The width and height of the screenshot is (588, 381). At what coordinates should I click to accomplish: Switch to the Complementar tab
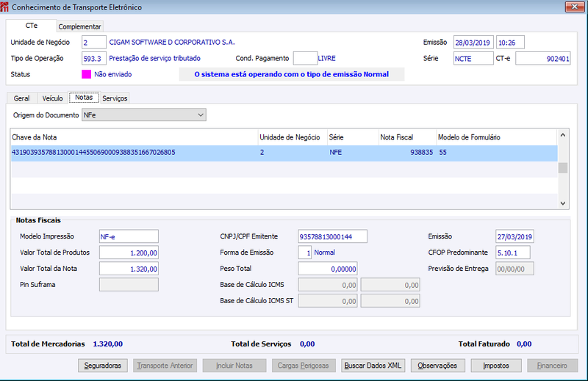coord(79,26)
